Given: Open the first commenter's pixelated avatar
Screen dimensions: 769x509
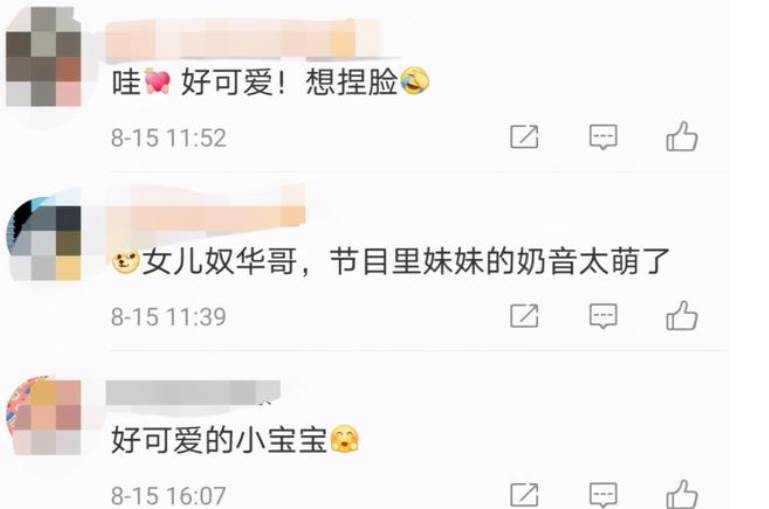Looking at the screenshot, I should [x=43, y=57].
